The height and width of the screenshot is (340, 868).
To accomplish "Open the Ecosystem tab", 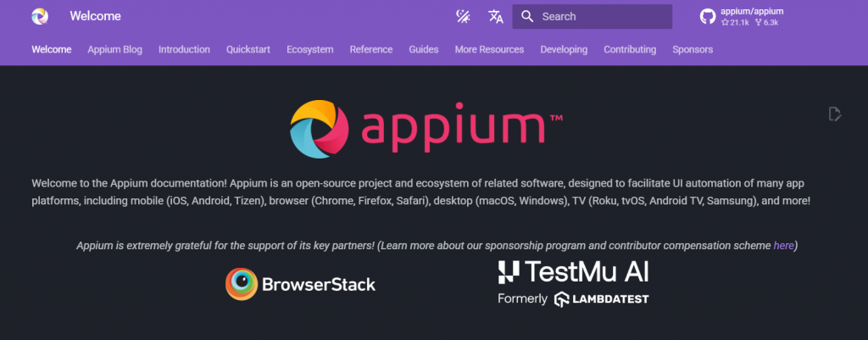I will (310, 49).
